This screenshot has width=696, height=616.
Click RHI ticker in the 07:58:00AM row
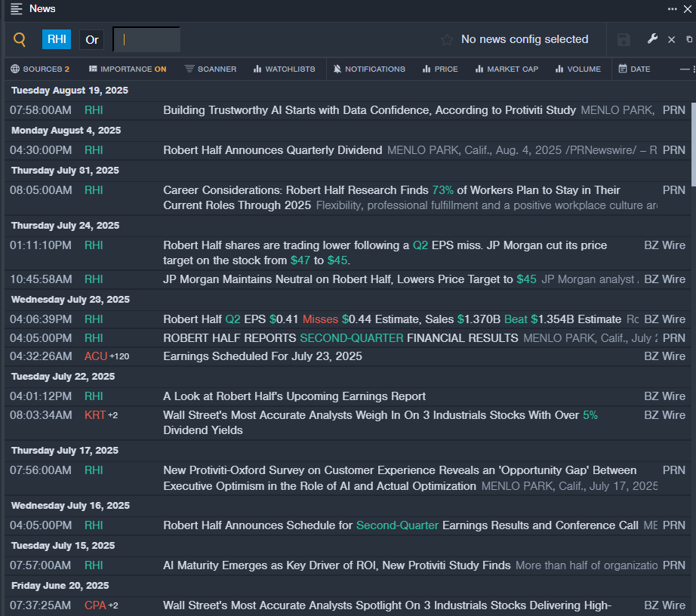tap(94, 110)
